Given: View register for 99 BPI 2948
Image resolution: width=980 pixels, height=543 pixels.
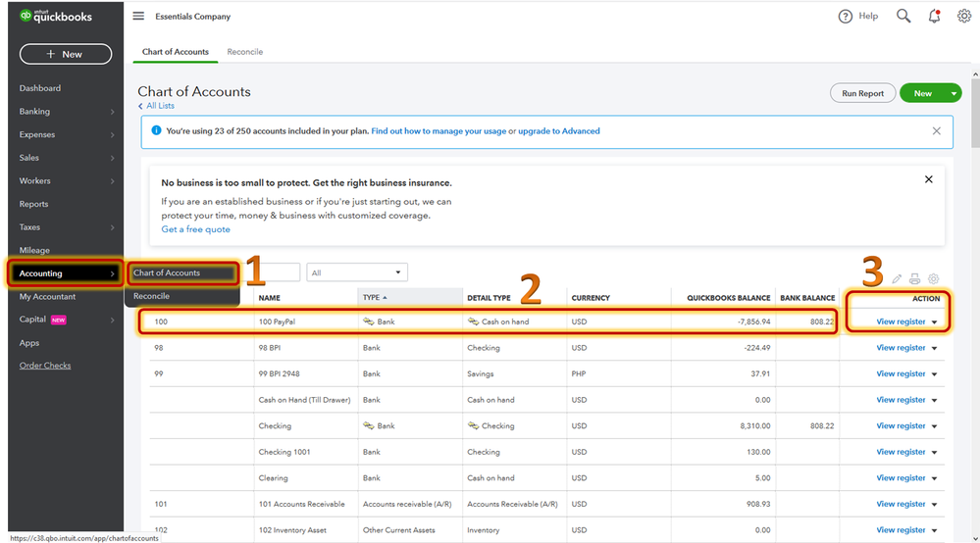Looking at the screenshot, I should 901,373.
